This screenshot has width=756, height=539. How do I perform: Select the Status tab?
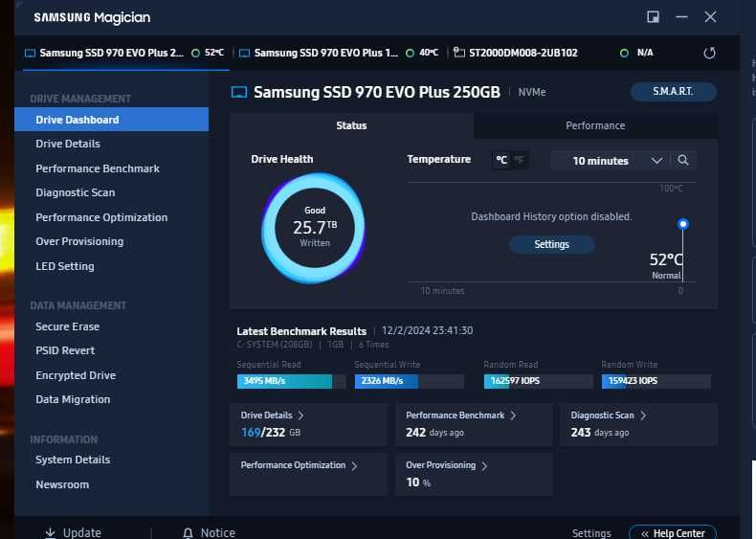pyautogui.click(x=351, y=125)
